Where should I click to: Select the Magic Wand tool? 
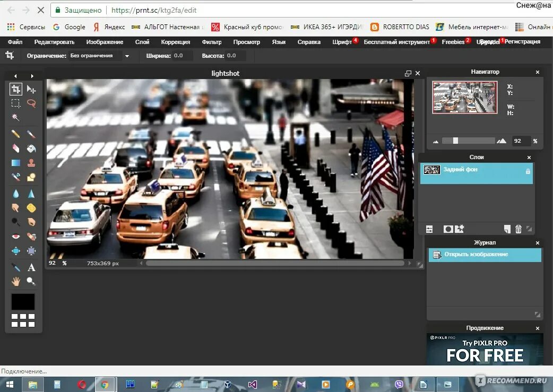point(15,117)
